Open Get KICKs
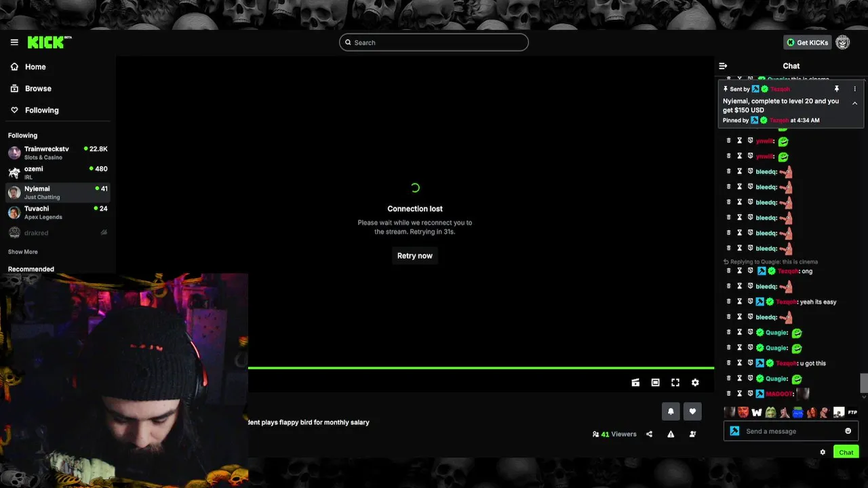 [x=807, y=42]
